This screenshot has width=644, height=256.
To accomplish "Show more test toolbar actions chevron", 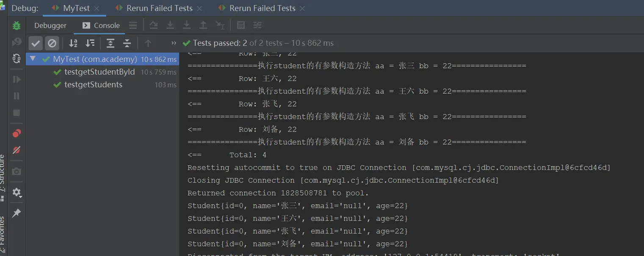I will pyautogui.click(x=174, y=43).
